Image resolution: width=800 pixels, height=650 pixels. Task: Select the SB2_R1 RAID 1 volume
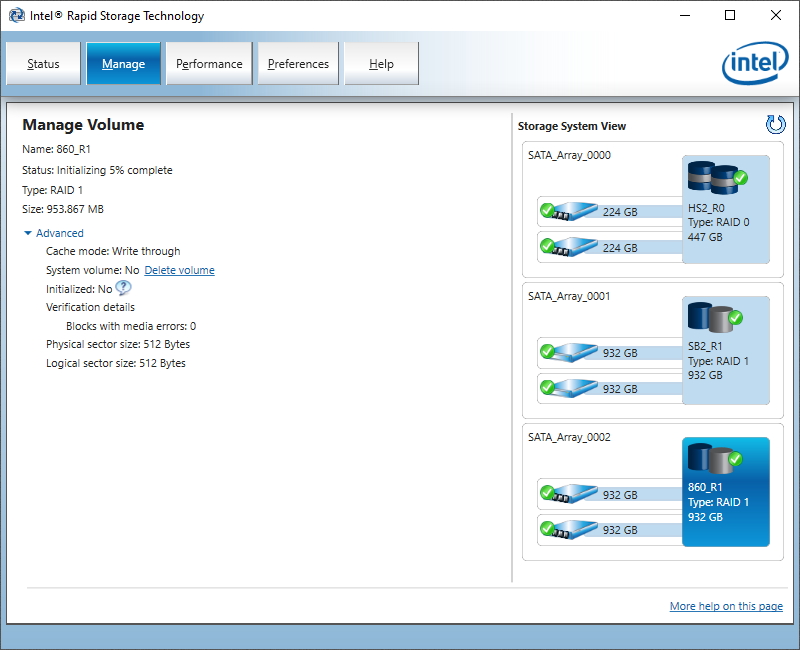pos(726,351)
